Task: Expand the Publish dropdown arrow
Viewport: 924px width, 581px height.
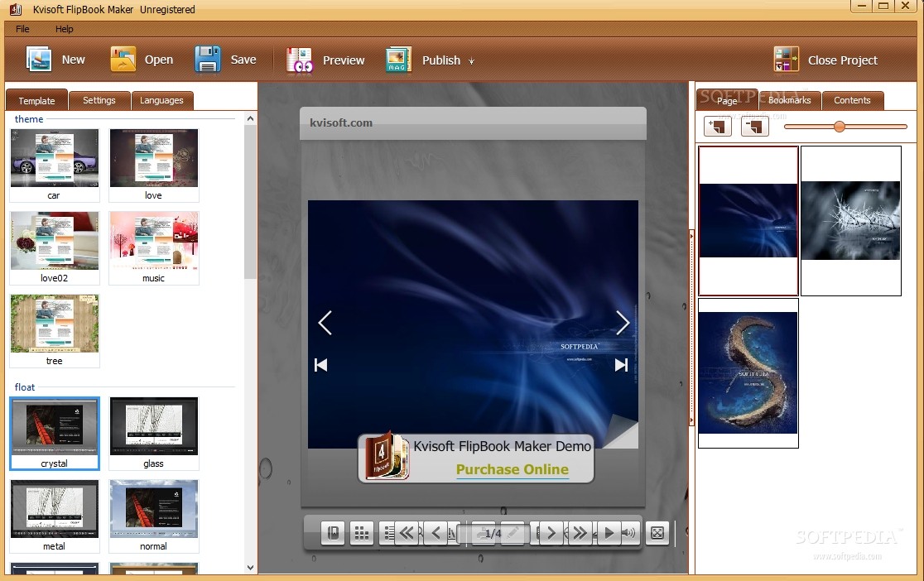Action: (x=471, y=60)
